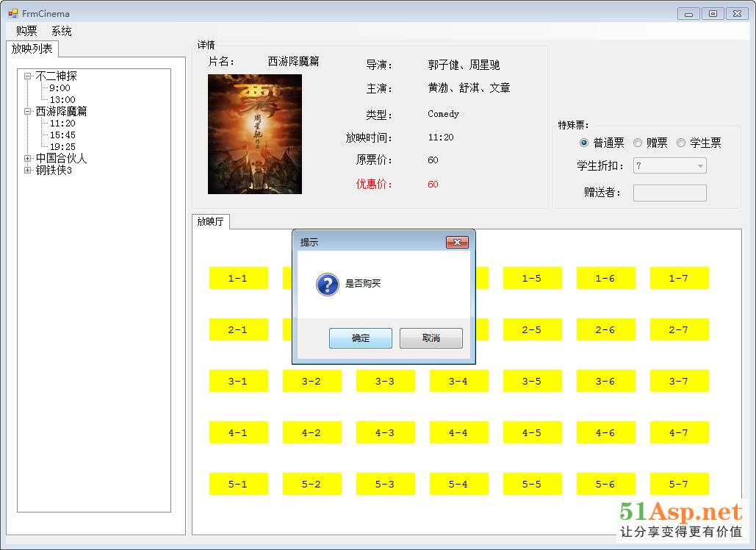
Task: Book seat 4-1
Action: point(238,432)
